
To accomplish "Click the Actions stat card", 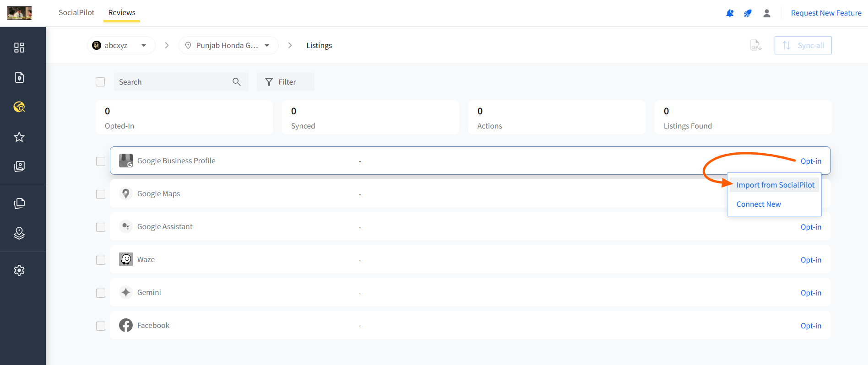I will point(557,118).
